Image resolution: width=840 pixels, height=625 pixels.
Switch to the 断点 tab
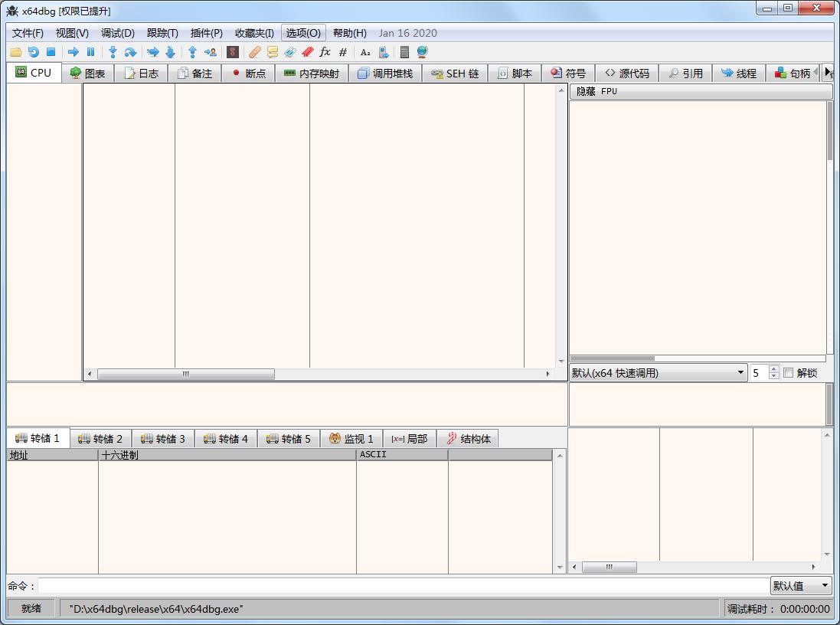(x=248, y=74)
